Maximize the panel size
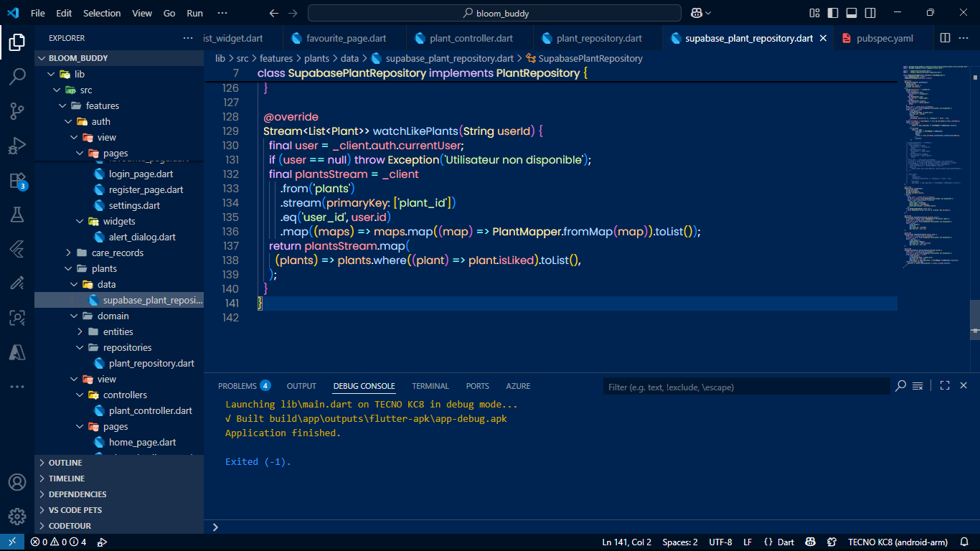 [945, 386]
